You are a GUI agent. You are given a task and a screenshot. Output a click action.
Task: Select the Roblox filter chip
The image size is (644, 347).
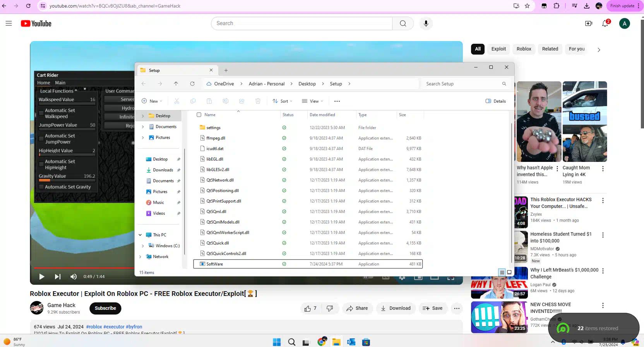[524, 49]
